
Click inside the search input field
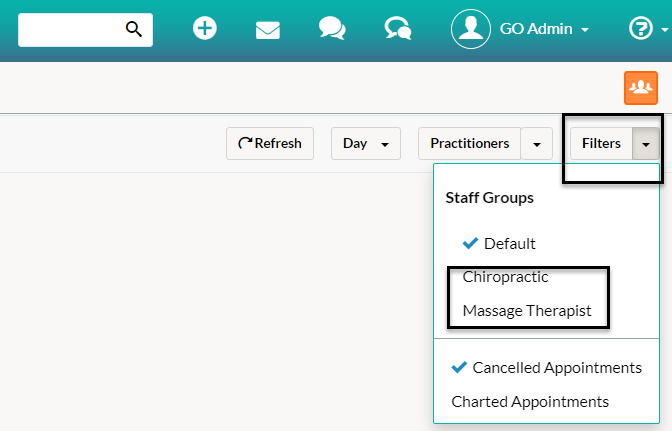tap(71, 30)
